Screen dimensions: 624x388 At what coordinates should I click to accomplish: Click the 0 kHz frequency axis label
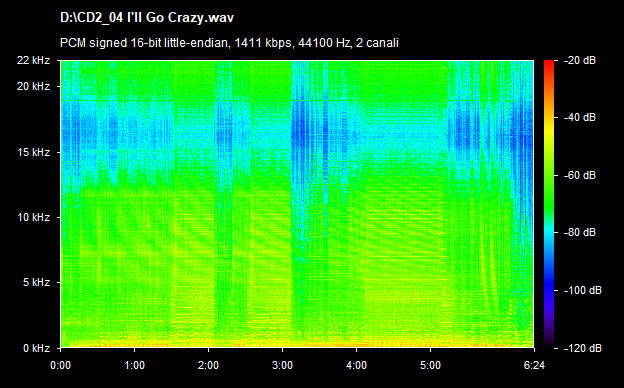click(x=36, y=348)
